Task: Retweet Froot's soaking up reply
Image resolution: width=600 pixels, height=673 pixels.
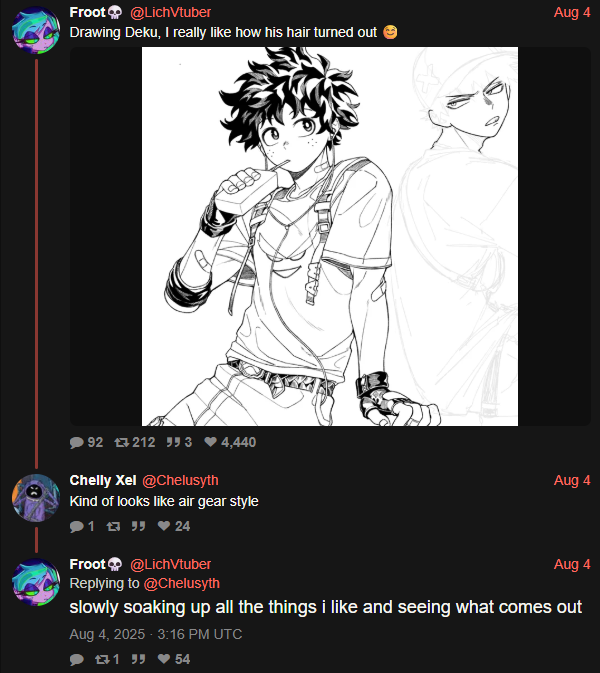Action: 107,659
